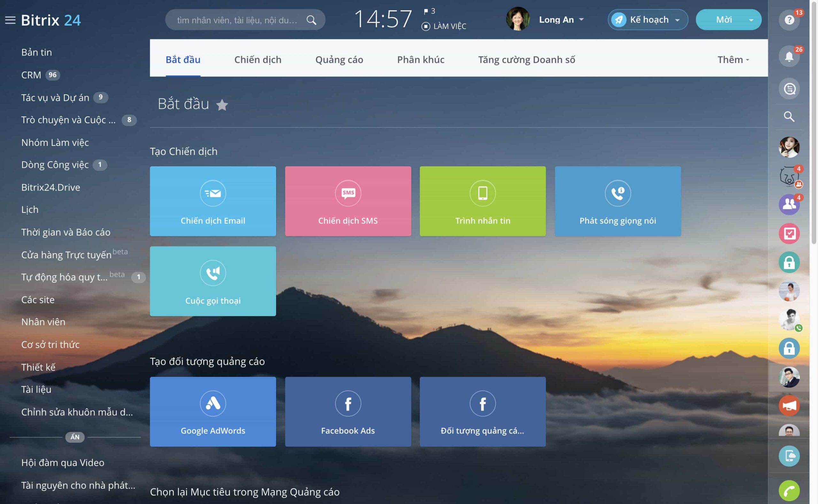This screenshot has height=504, width=818.
Task: Click the Mời invite button
Action: click(x=724, y=20)
